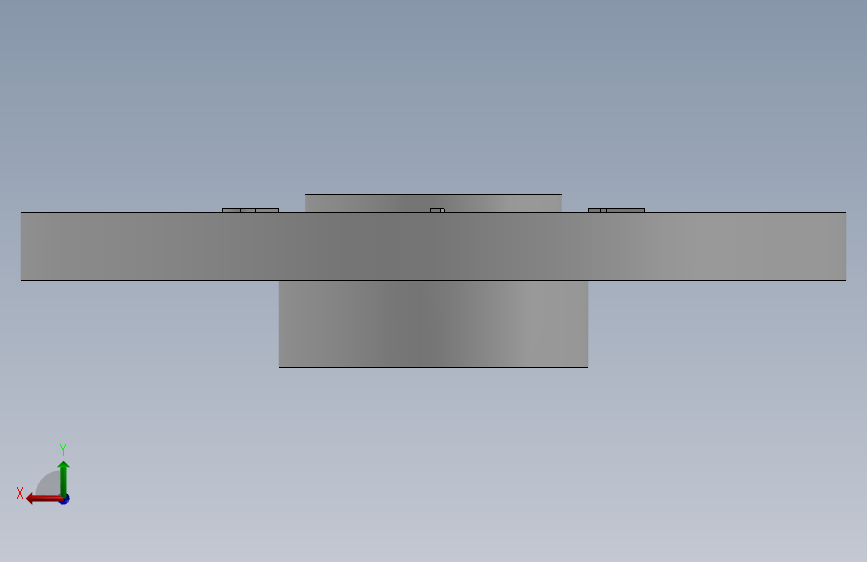Pick the small right raised tab on plate

click(617, 210)
